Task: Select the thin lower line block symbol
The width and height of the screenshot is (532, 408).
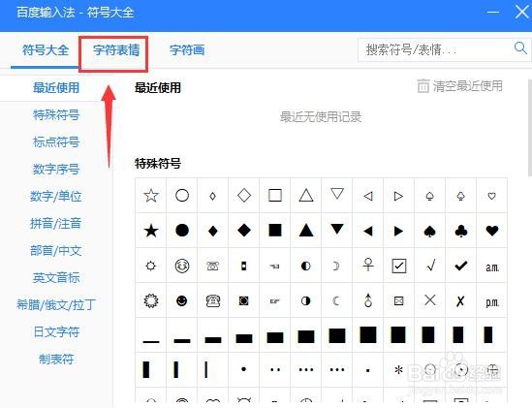Action: [151, 341]
